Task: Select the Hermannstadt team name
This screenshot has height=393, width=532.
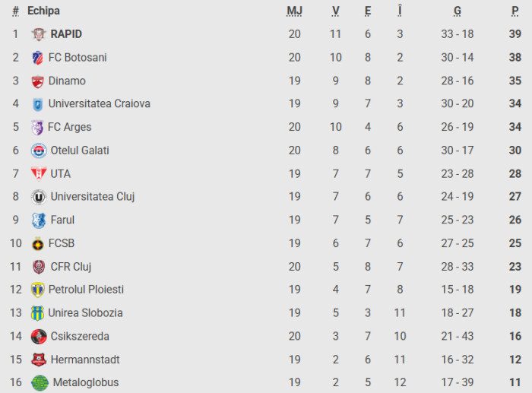Action: 85,360
